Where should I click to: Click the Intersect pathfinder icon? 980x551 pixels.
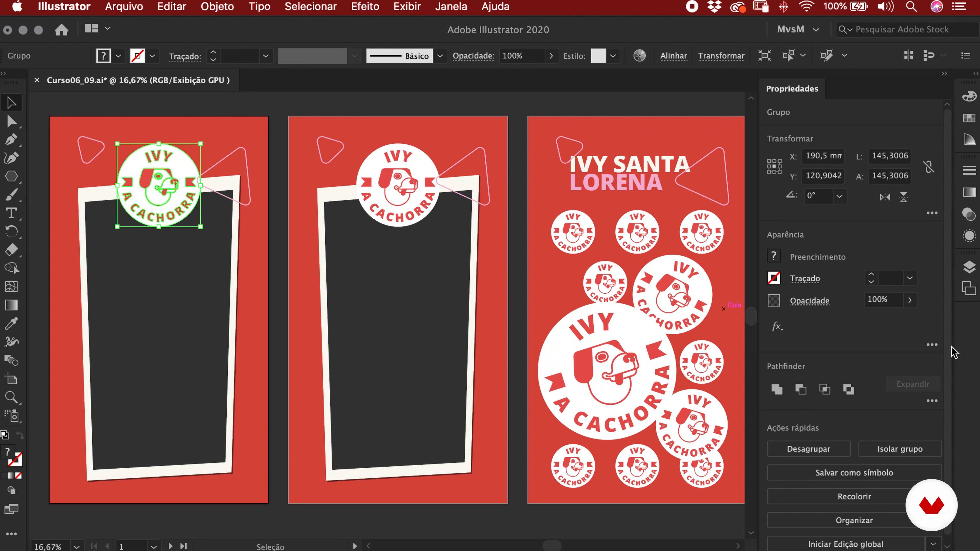(825, 389)
